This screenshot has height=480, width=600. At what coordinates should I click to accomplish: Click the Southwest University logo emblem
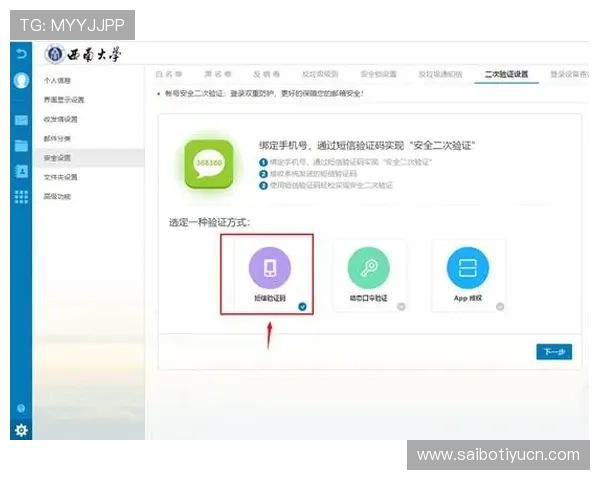pyautogui.click(x=55, y=54)
